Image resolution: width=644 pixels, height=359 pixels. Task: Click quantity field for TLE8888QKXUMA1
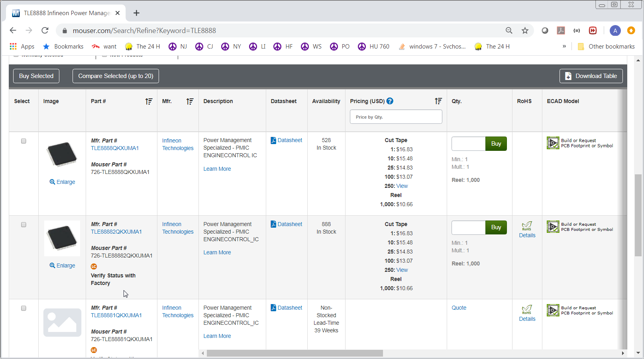tap(468, 144)
